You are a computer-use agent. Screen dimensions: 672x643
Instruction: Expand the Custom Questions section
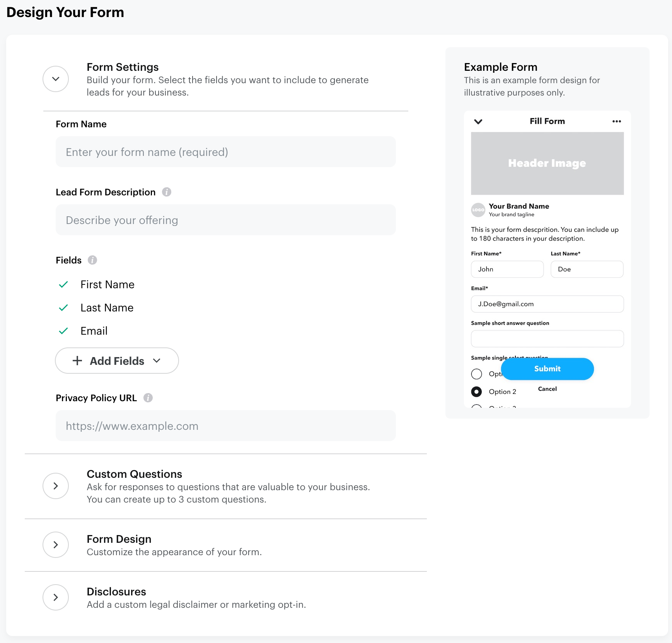(55, 486)
